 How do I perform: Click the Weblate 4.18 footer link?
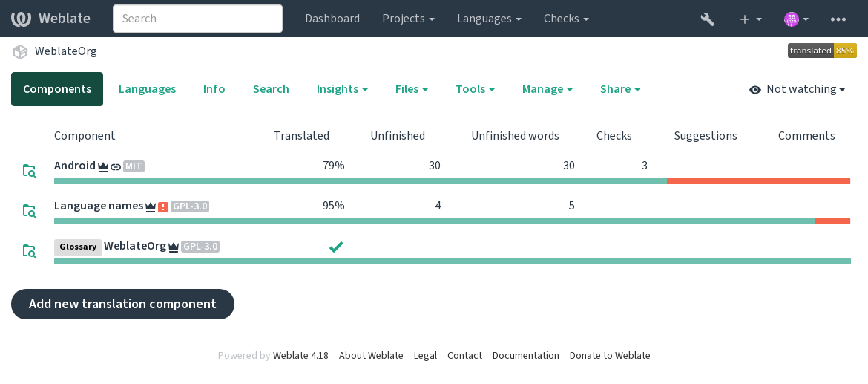[300, 356]
